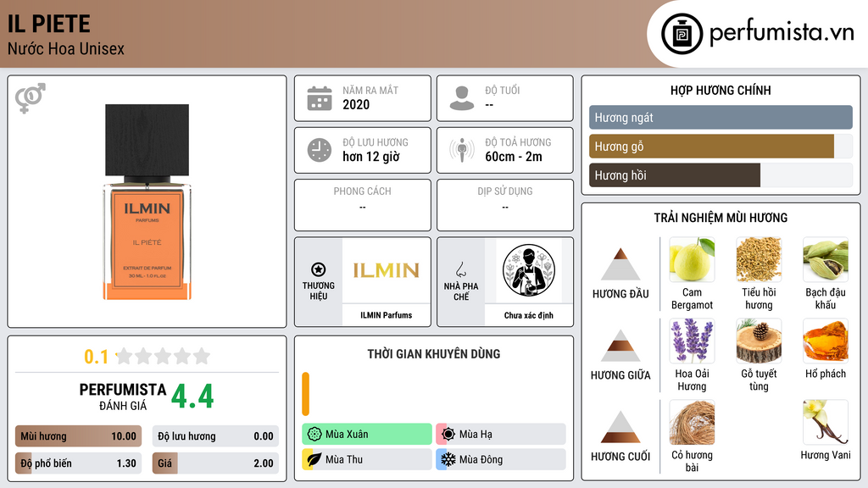Click the person icon next to Độ tuổi
Image resolution: width=868 pixels, height=488 pixels.
coord(462,98)
